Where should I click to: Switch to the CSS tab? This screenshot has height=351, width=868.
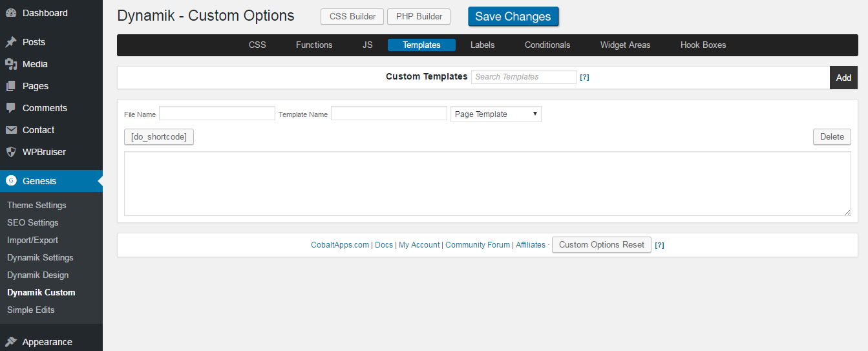click(257, 45)
